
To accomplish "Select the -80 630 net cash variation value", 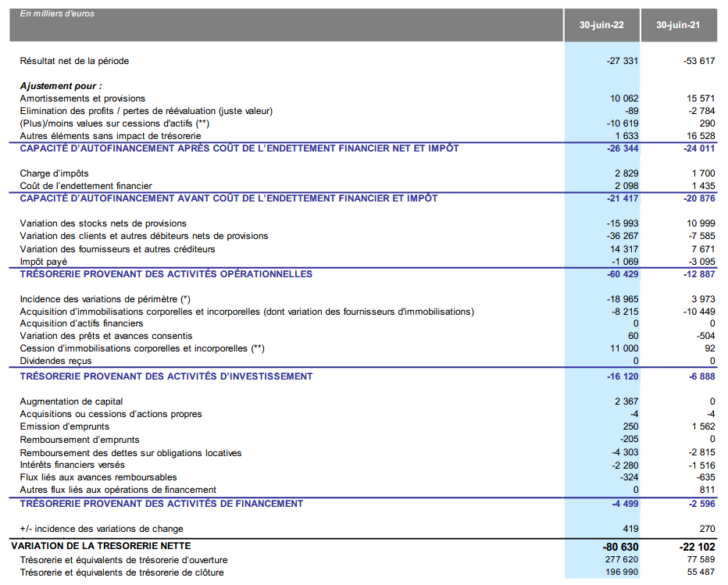I will click(620, 547).
